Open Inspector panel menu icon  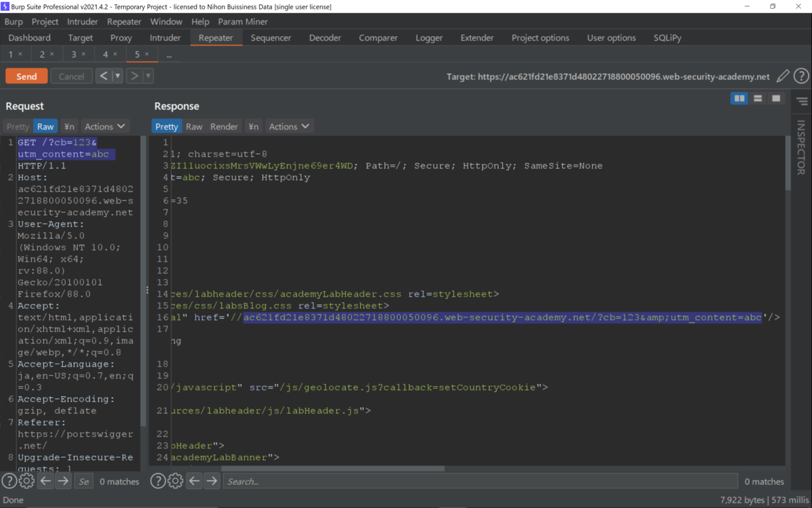[x=802, y=102]
